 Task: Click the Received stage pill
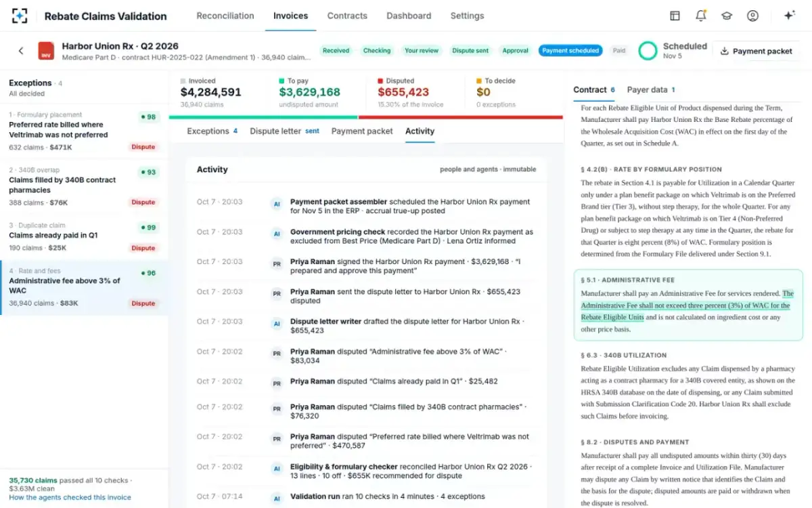tap(336, 51)
